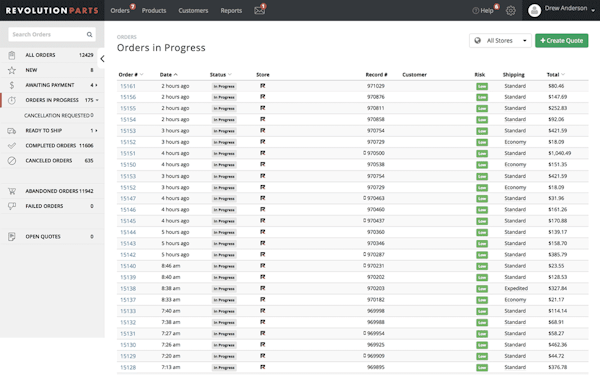The height and width of the screenshot is (375, 600).
Task: Open order 15130 link
Action: pos(128,345)
